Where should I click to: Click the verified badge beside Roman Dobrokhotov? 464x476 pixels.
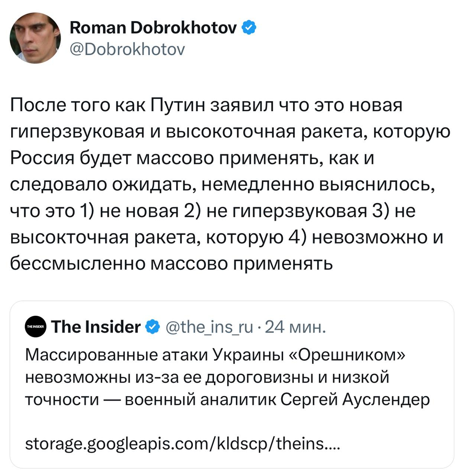point(249,27)
